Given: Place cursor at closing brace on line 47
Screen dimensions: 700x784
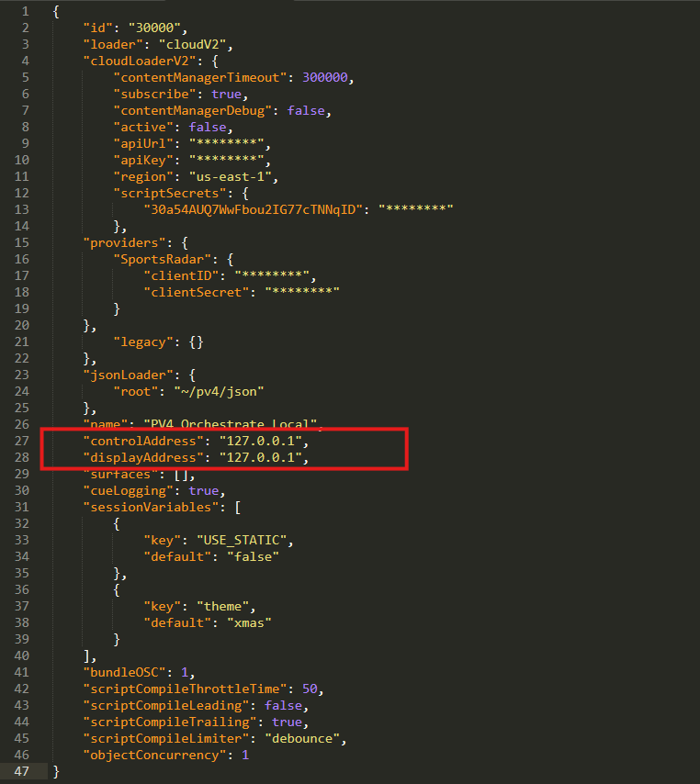Looking at the screenshot, I should tap(56, 771).
